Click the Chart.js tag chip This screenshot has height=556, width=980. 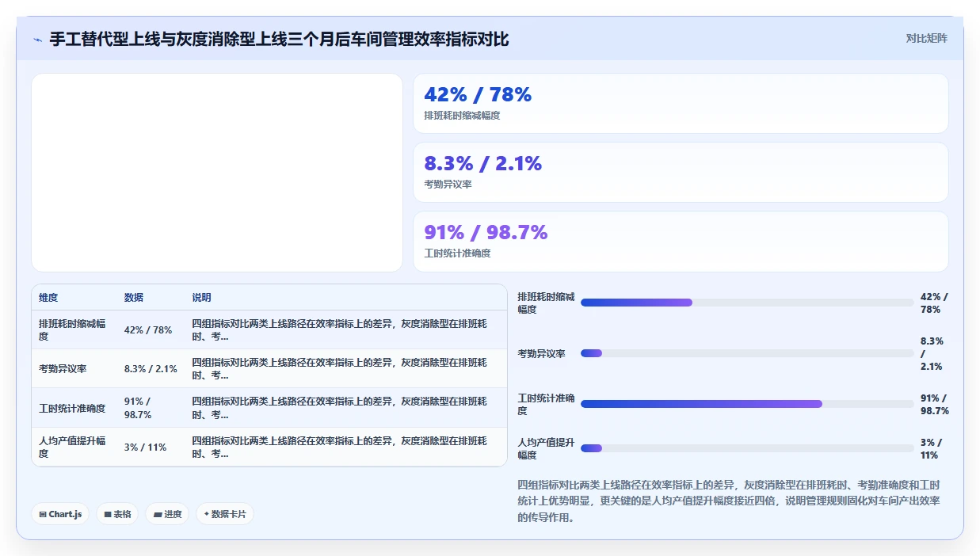pos(60,514)
